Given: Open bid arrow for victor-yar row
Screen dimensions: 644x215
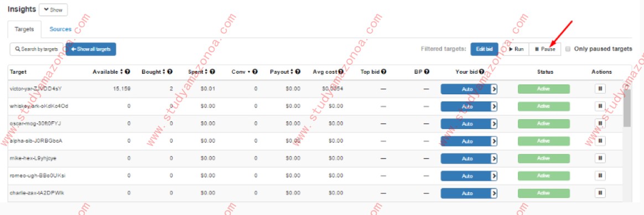Looking at the screenshot, I should 494,89.
